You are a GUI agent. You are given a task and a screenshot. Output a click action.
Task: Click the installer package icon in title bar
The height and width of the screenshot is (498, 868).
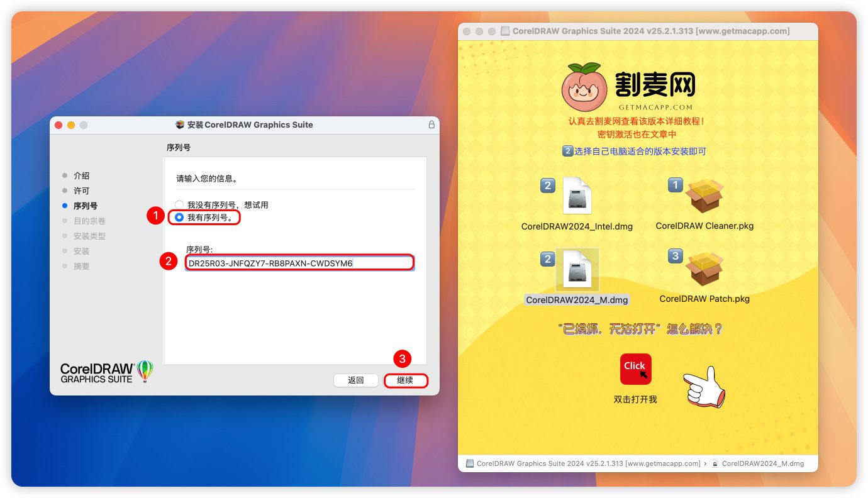[x=180, y=124]
